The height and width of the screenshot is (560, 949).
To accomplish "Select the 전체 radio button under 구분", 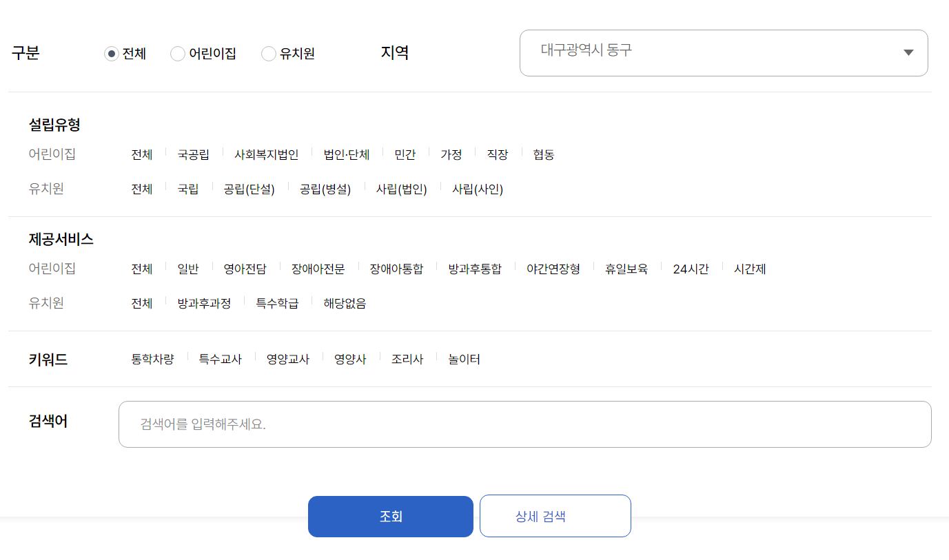I will [x=112, y=54].
